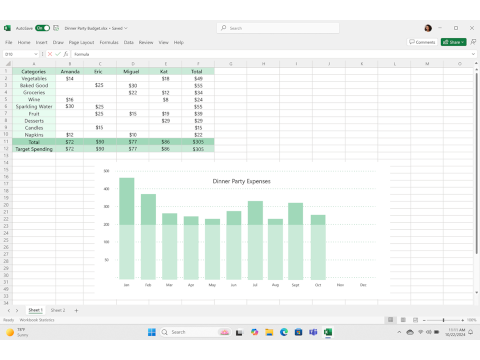
Task: Open the weather widget showing Sunny
Action: [x=17, y=332]
